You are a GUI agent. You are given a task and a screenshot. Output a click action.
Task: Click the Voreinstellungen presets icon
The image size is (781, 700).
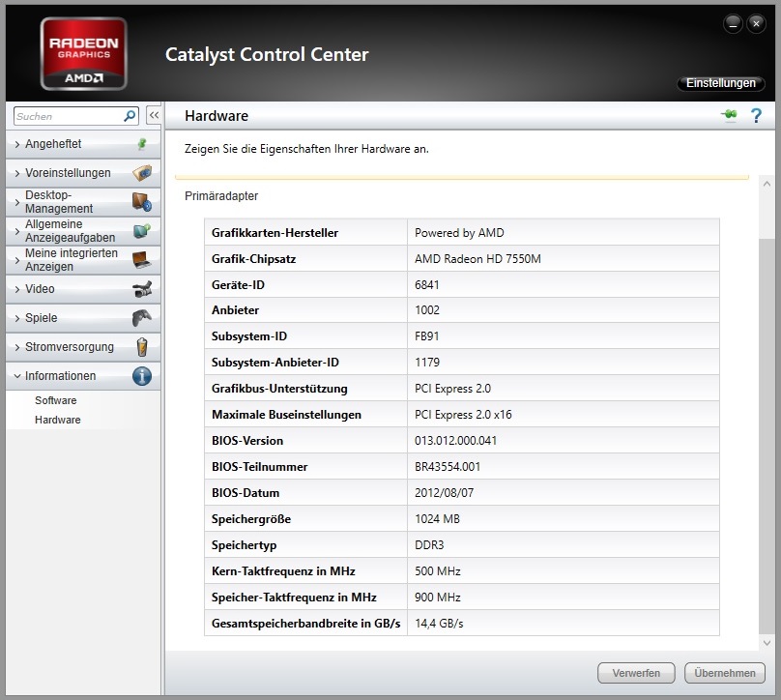point(142,173)
